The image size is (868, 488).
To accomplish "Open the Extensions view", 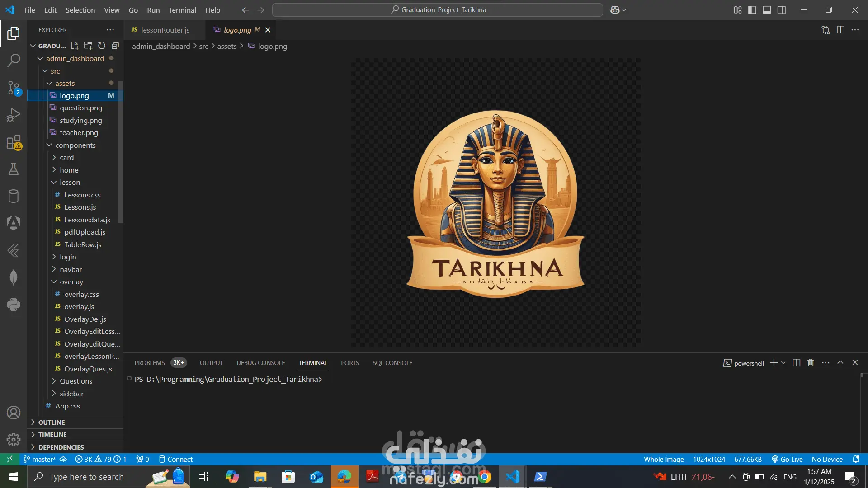I will (x=14, y=142).
